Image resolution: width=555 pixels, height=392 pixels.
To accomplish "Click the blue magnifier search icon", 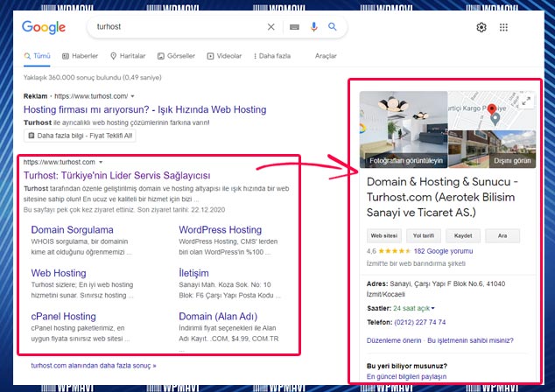I will point(332,26).
